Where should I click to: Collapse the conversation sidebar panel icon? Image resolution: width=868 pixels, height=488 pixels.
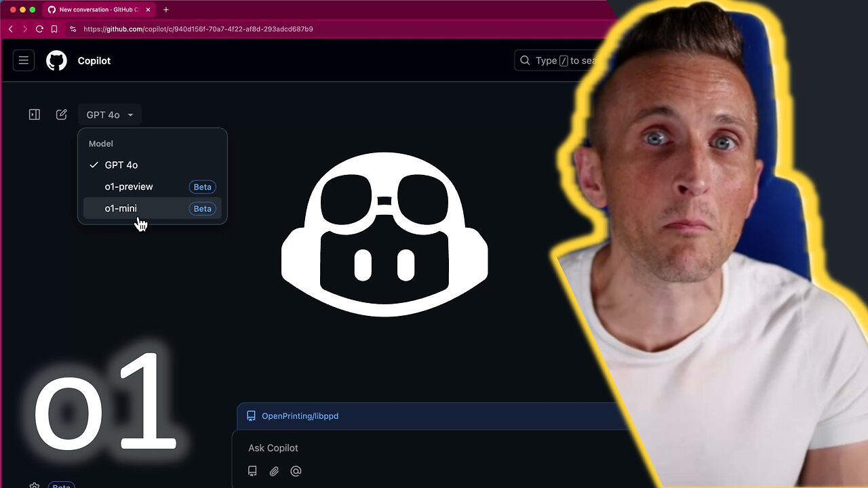tap(35, 115)
